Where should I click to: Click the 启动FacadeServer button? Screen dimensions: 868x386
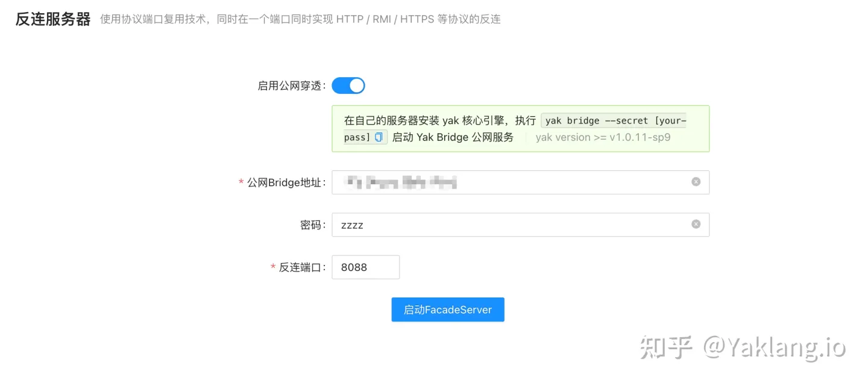448,310
